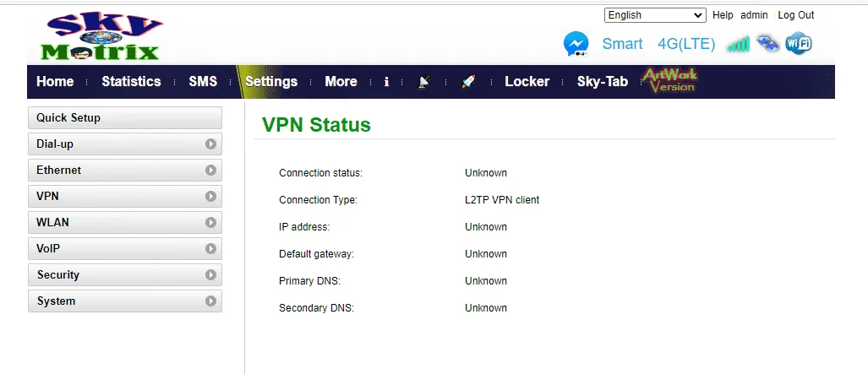The image size is (868, 374).
Task: Go to the Statistics tab
Action: point(131,81)
